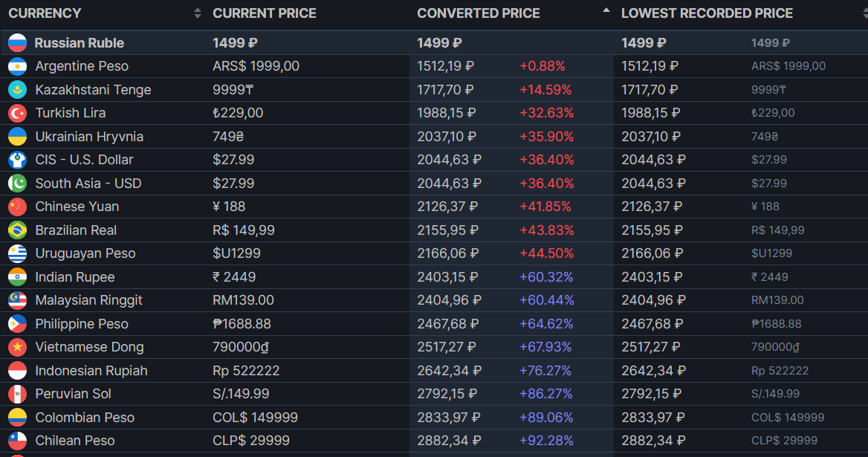Click the Turkish Lira flag icon
This screenshot has width=868, height=457.
[x=17, y=113]
